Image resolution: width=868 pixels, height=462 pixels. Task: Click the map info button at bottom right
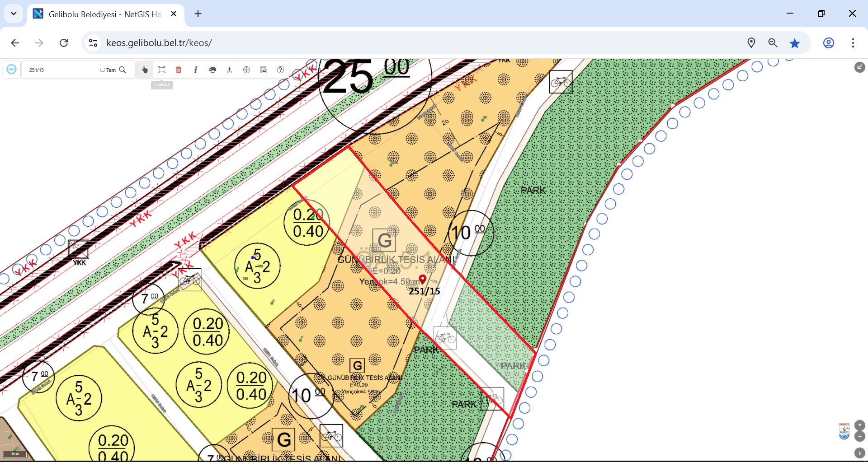[860, 453]
